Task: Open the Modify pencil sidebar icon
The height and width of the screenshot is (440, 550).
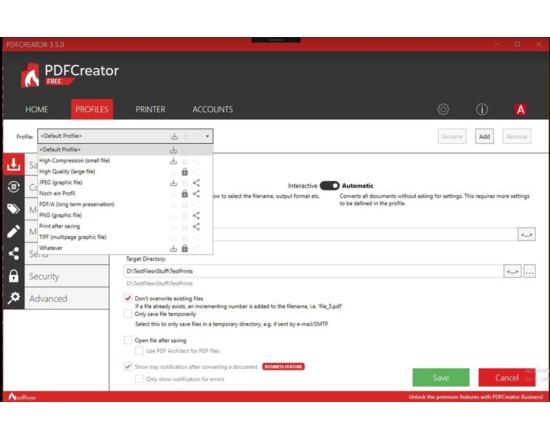Action: click(13, 231)
